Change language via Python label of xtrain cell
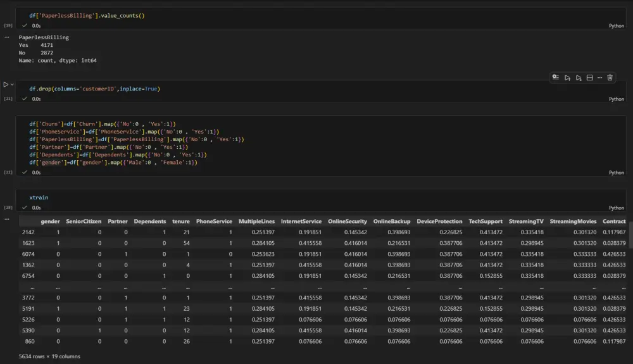The height and width of the screenshot is (364, 633). (x=616, y=208)
